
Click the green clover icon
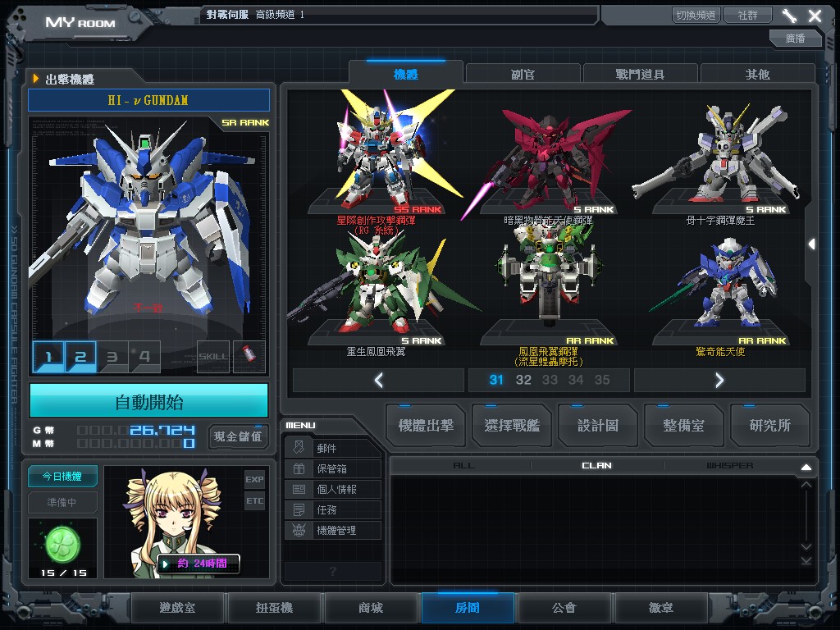point(62,542)
